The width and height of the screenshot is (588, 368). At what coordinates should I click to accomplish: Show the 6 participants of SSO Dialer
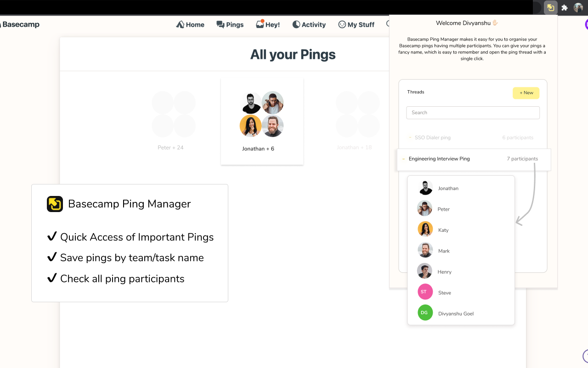(x=518, y=138)
